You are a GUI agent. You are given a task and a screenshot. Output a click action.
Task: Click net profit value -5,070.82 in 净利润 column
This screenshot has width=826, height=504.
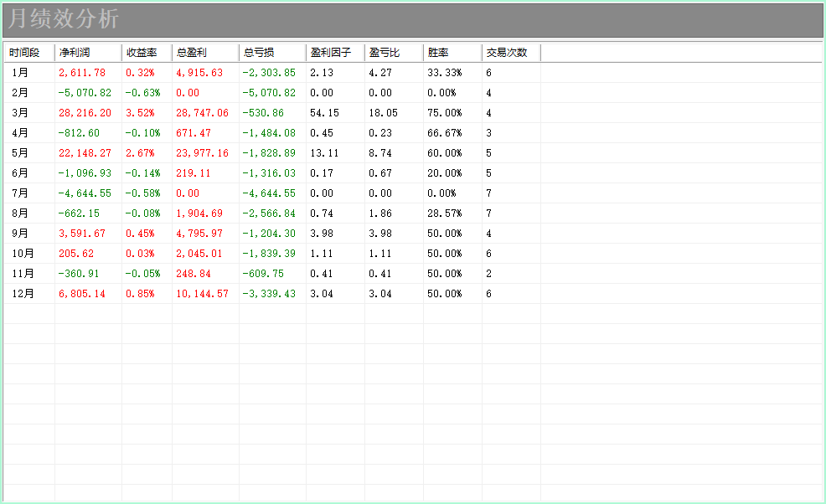[85, 93]
